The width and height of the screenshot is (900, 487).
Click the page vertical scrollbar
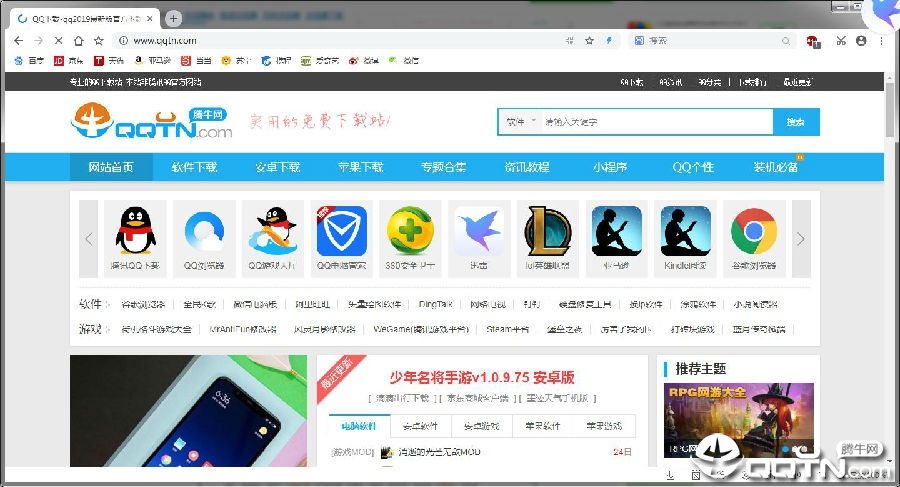[890, 109]
